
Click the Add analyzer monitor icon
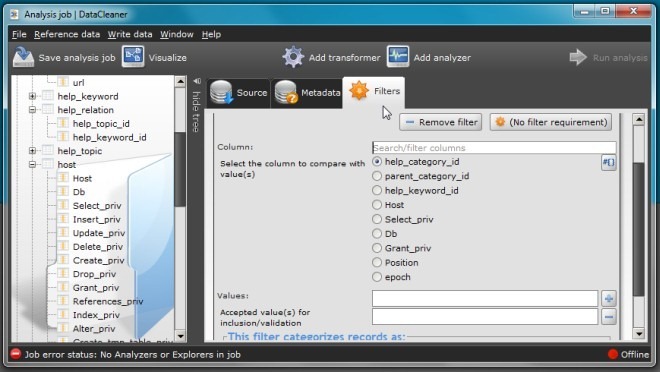tap(398, 57)
